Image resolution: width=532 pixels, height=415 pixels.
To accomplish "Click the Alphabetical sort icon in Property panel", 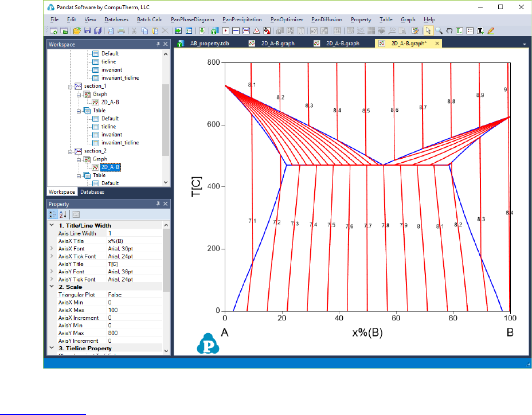I will click(62, 214).
